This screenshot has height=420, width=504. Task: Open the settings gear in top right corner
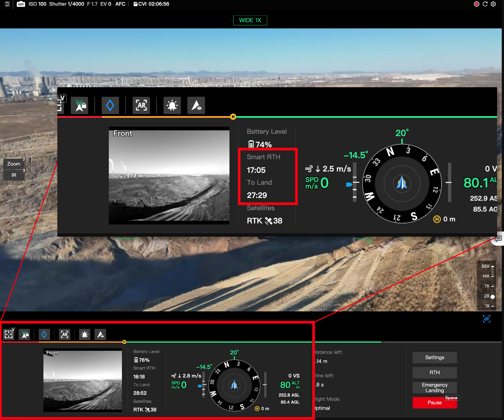(x=493, y=4)
